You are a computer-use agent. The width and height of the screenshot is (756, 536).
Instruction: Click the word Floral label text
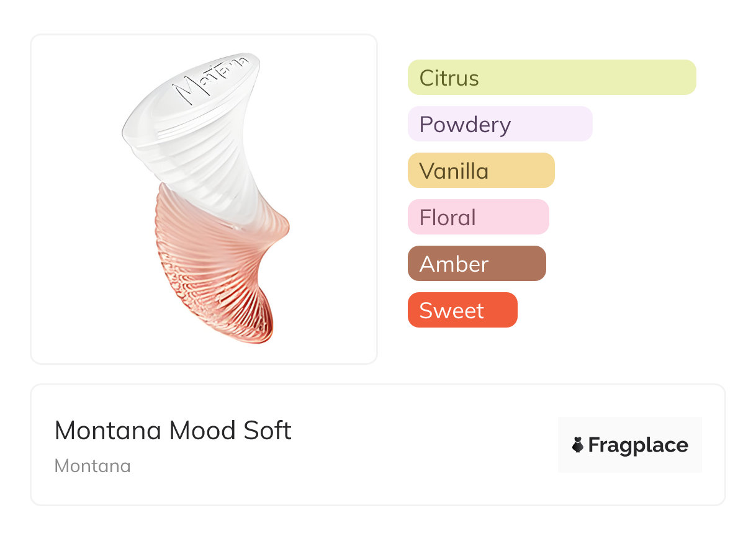click(x=448, y=218)
